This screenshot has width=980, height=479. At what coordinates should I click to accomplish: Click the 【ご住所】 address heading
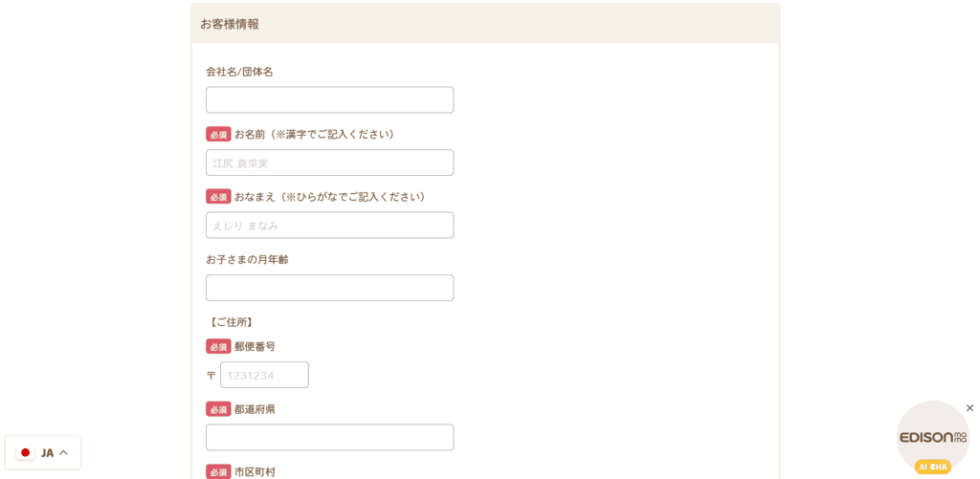pyautogui.click(x=229, y=322)
